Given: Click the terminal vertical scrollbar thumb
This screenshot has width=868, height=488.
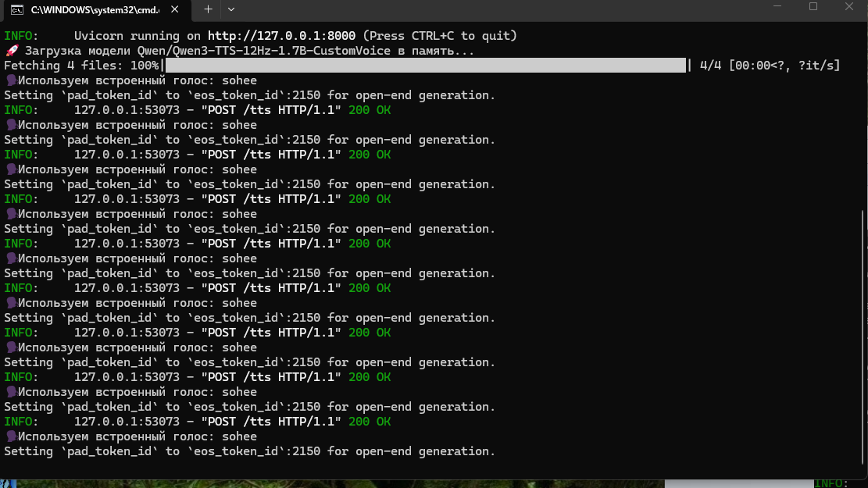Looking at the screenshot, I should tap(863, 337).
